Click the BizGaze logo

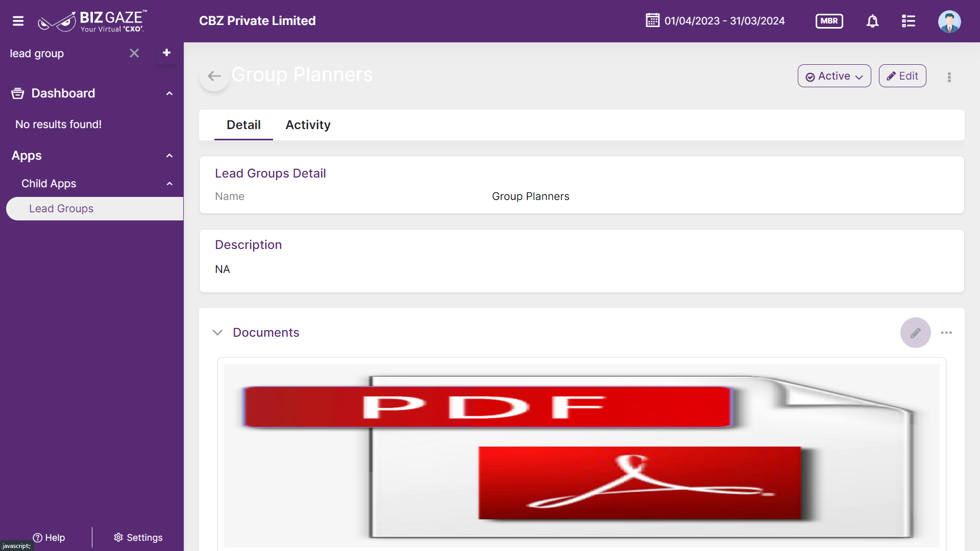point(92,21)
